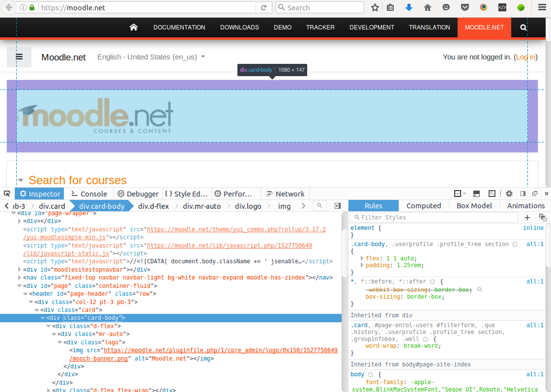
Task: Open devtools settings gear
Action: coord(509,194)
